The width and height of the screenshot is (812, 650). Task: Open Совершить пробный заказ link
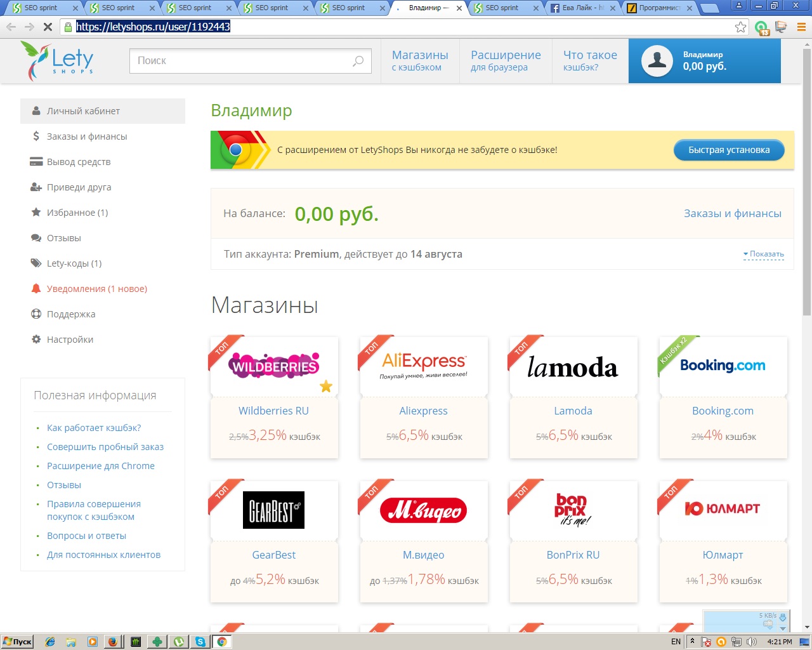(105, 447)
